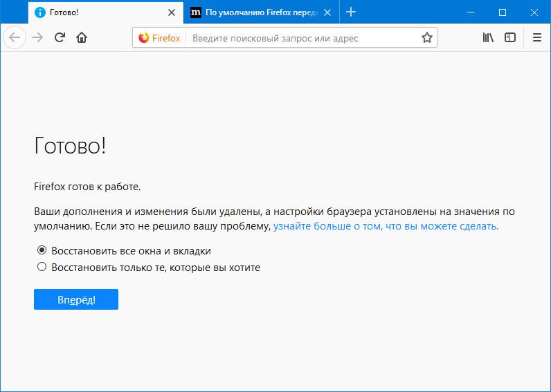Open a new tab with the plus button
Viewport: 551px width, 392px height.
(x=351, y=12)
